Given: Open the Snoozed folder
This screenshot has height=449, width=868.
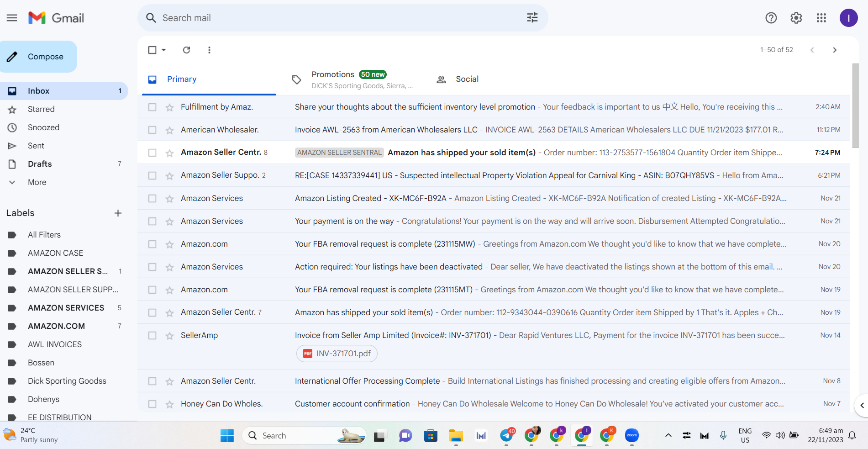Looking at the screenshot, I should [x=64, y=127].
